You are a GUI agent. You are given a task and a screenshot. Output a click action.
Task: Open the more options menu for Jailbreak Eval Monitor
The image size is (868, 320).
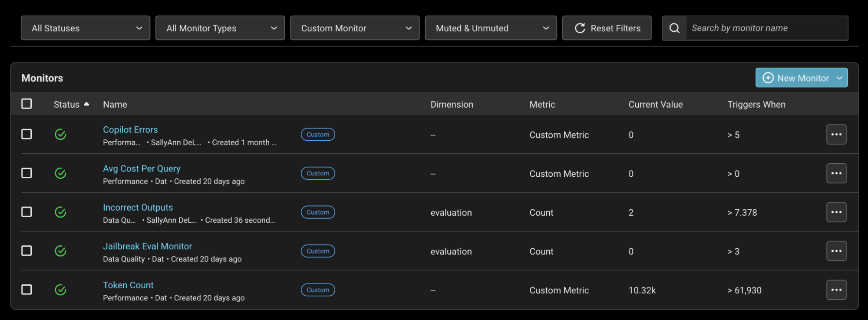[x=836, y=251]
